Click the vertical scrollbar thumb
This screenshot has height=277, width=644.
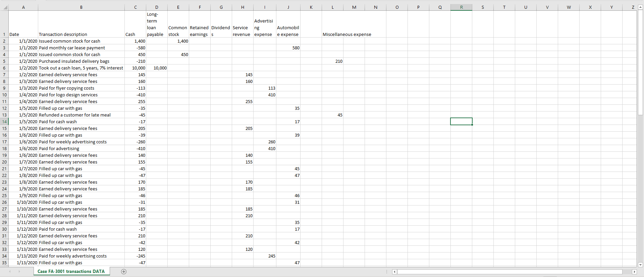640,63
